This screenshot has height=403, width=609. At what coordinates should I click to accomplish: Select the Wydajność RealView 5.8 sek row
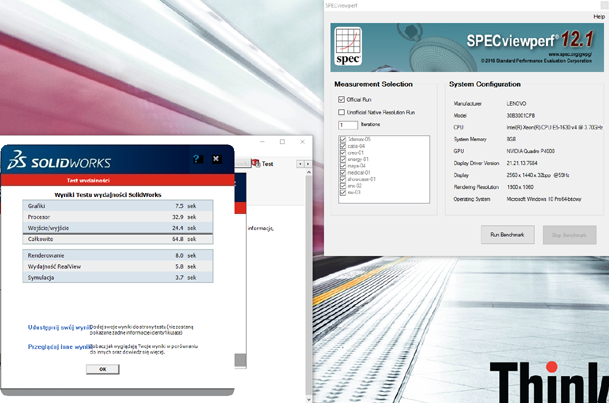click(118, 266)
